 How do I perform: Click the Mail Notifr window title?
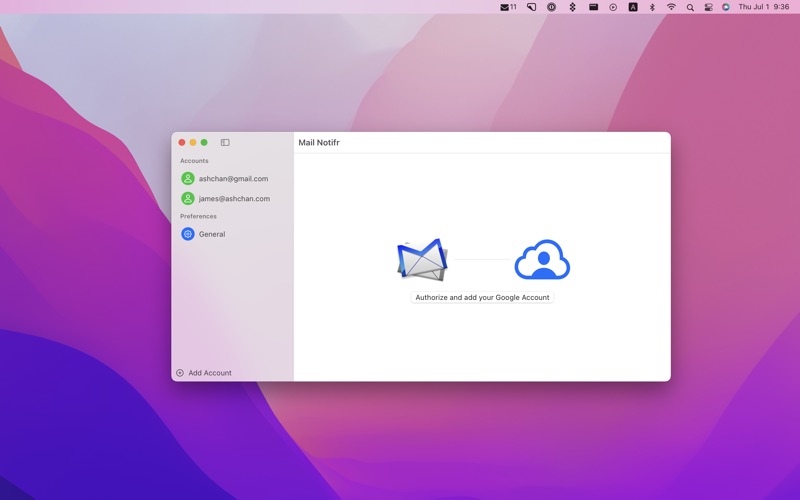pos(319,142)
